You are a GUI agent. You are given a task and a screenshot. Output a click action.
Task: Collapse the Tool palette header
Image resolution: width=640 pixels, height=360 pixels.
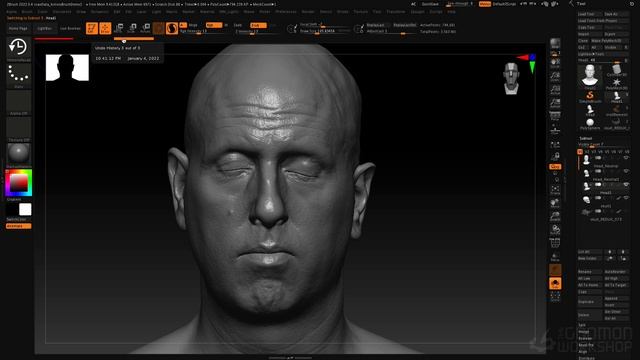[581, 4]
